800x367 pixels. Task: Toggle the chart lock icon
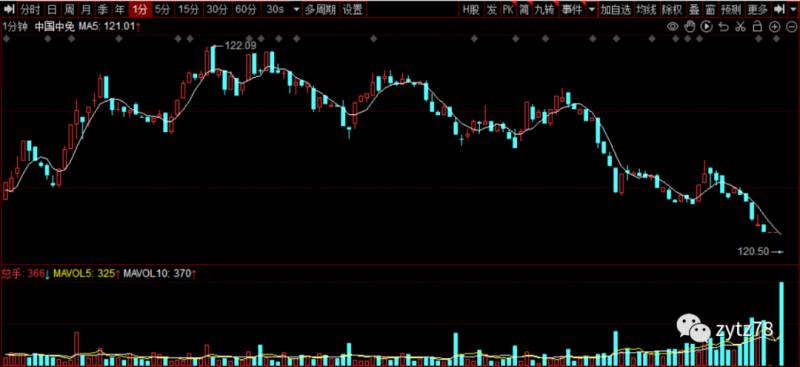click(757, 27)
